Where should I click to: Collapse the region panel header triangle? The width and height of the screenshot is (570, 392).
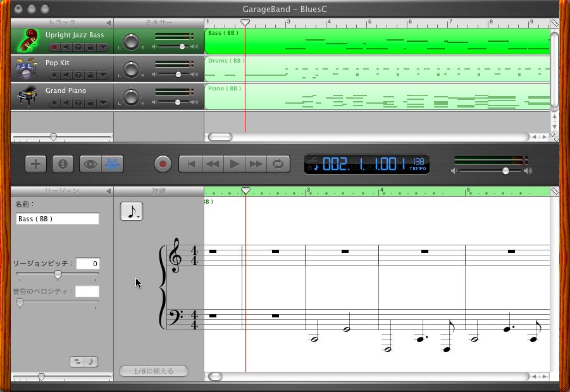(x=108, y=191)
